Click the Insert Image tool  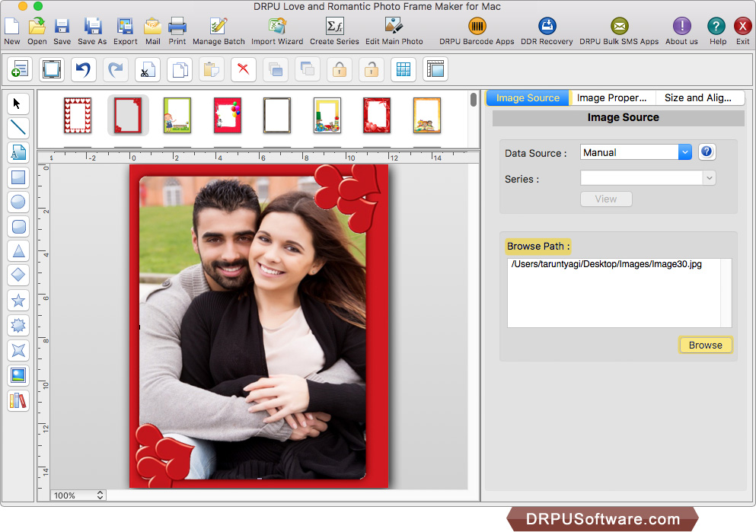[x=18, y=375]
